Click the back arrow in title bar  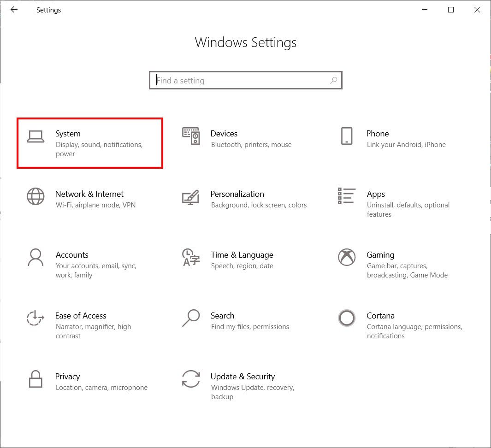click(14, 10)
